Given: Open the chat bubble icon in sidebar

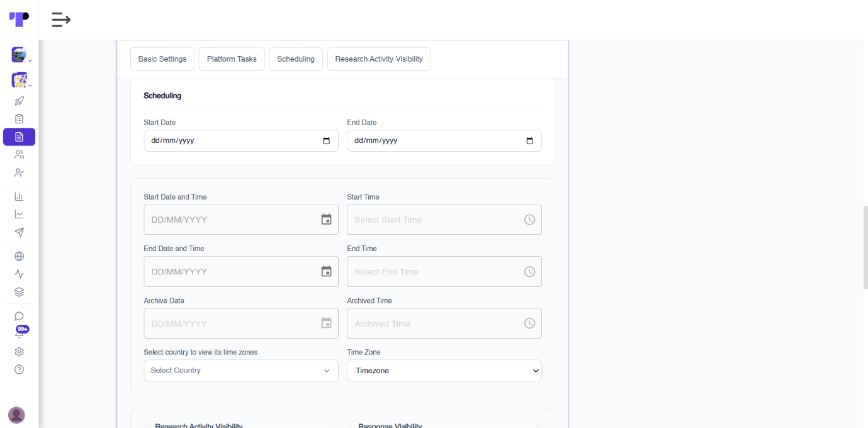Looking at the screenshot, I should click(19, 316).
